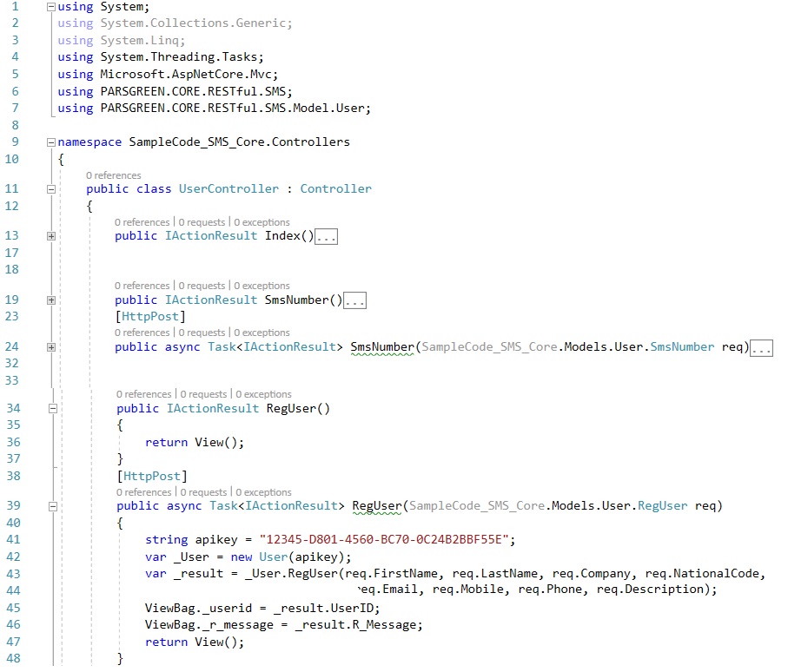Expand the collapsed Index() method
This screenshot has width=788, height=672.
point(51,236)
